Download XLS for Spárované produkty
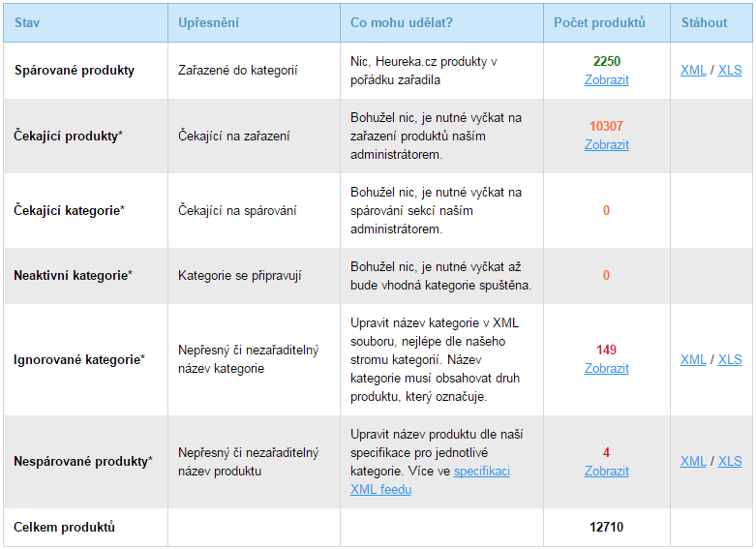Screen dimensions: 756x549 730,70
